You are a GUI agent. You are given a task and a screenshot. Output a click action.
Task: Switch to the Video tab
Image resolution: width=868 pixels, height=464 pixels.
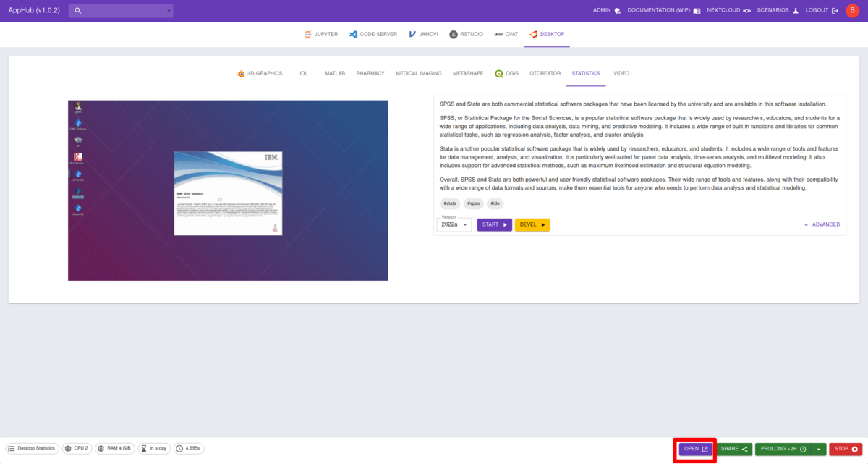621,74
